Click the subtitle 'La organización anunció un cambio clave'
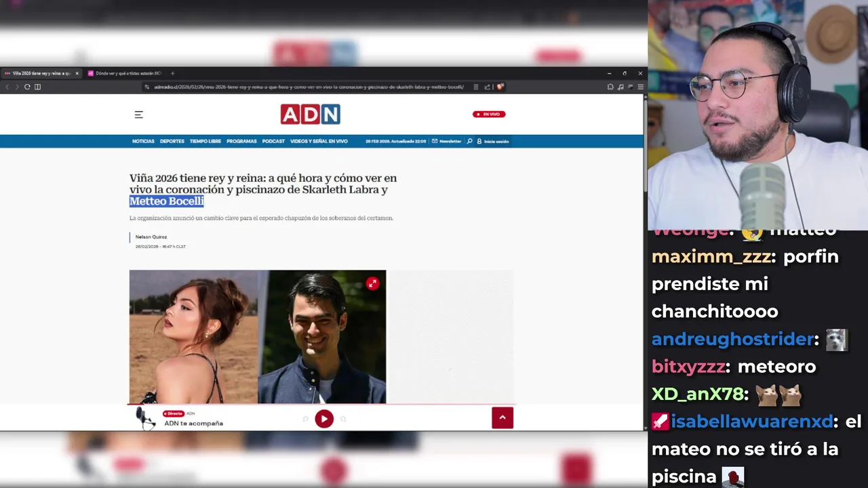Image resolution: width=868 pixels, height=488 pixels. [x=261, y=218]
